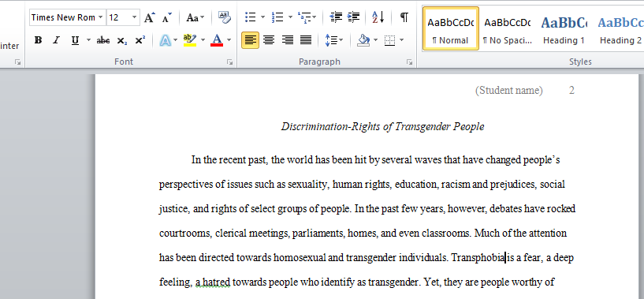Click the Clear Formatting icon
The height and width of the screenshot is (299, 644).
224,17
